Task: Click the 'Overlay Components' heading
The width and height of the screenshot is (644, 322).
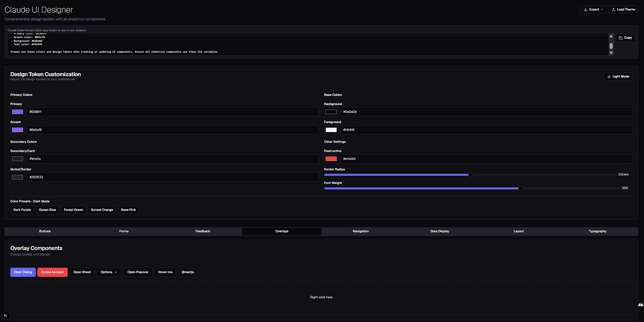Action: point(36,248)
